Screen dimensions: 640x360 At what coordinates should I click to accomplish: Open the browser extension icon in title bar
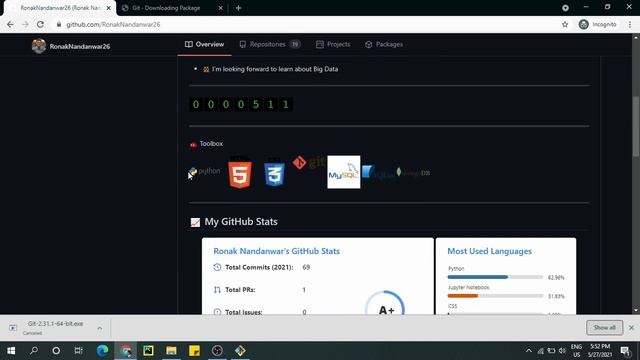(565, 8)
